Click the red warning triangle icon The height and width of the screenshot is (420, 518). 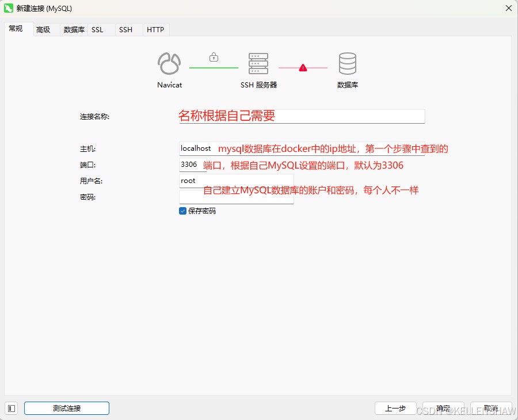pos(303,68)
